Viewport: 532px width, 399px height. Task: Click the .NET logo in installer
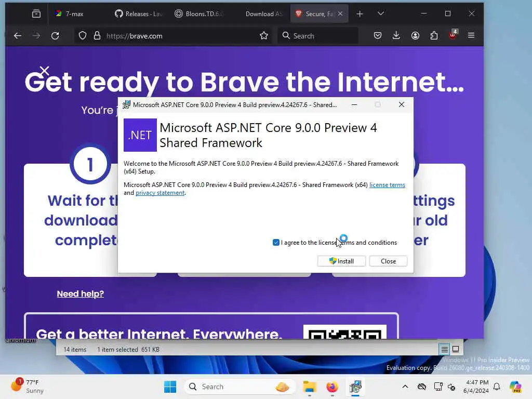(140, 135)
